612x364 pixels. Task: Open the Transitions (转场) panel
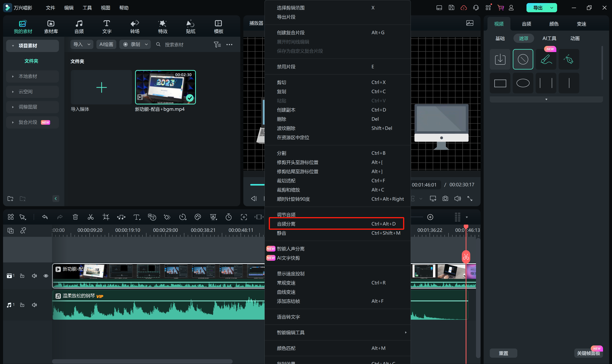135,26
